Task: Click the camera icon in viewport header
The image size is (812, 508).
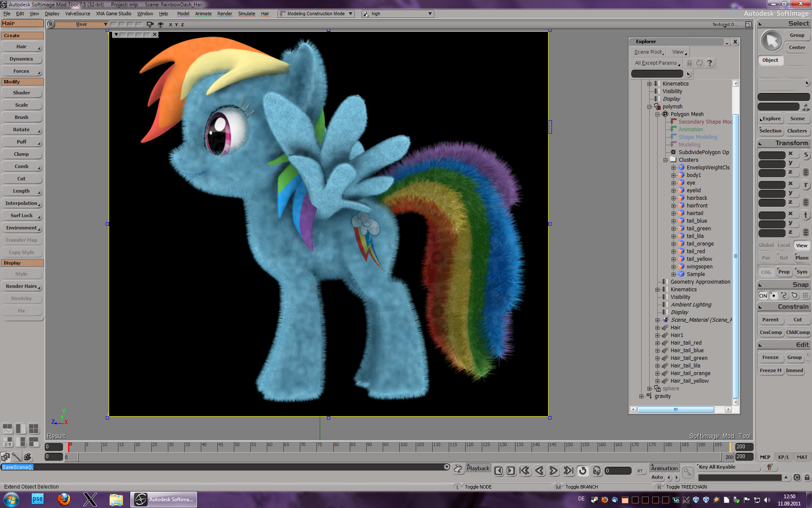Action: [150, 25]
